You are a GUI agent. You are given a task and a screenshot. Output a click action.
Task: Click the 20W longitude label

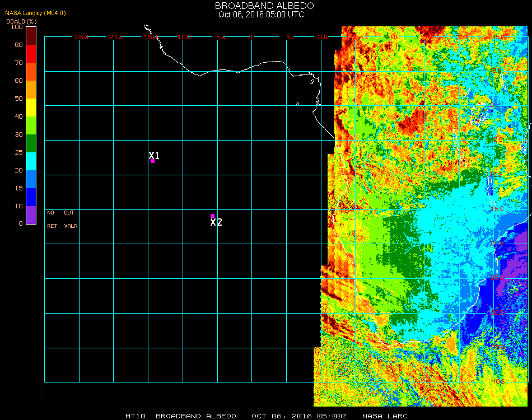[116, 37]
